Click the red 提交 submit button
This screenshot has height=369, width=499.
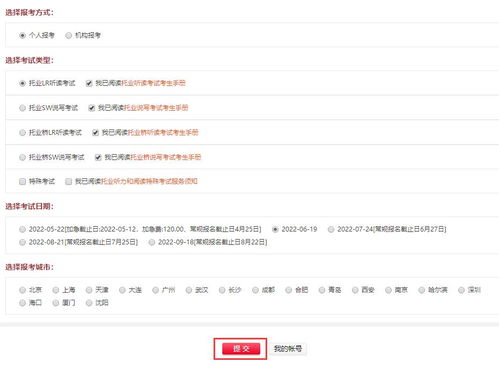[241, 349]
